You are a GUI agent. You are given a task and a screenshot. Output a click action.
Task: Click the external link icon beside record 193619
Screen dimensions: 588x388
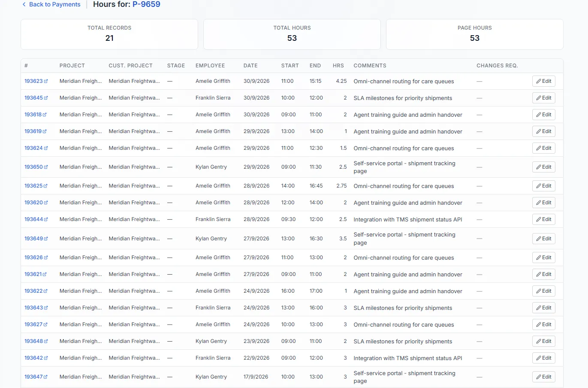[45, 131]
